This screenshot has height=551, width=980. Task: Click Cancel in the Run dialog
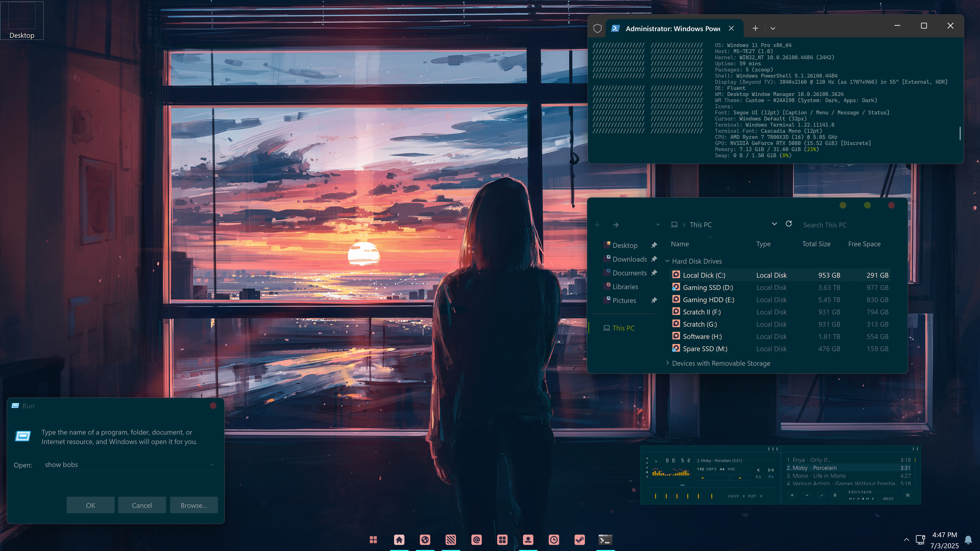142,505
